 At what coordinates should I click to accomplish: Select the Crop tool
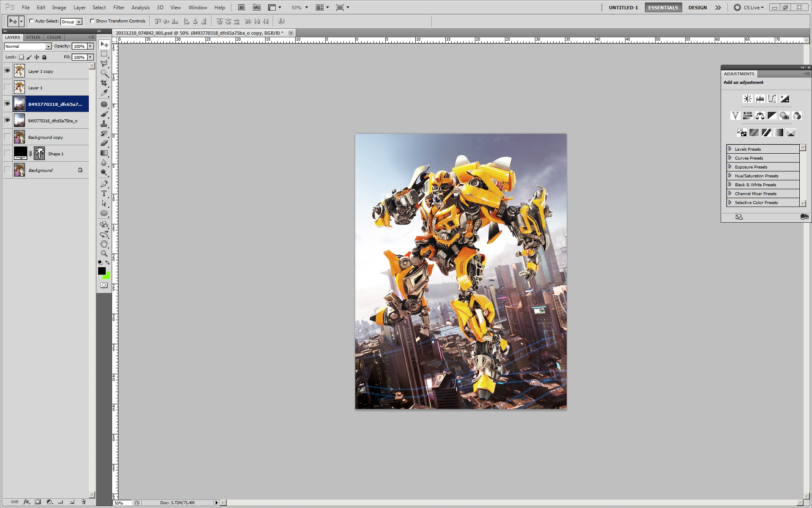(104, 83)
